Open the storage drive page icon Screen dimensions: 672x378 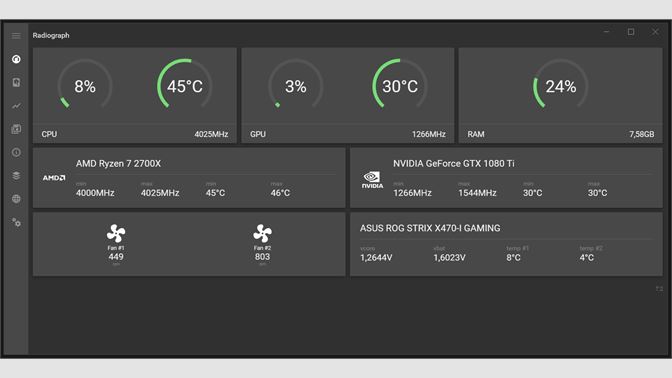pyautogui.click(x=16, y=82)
